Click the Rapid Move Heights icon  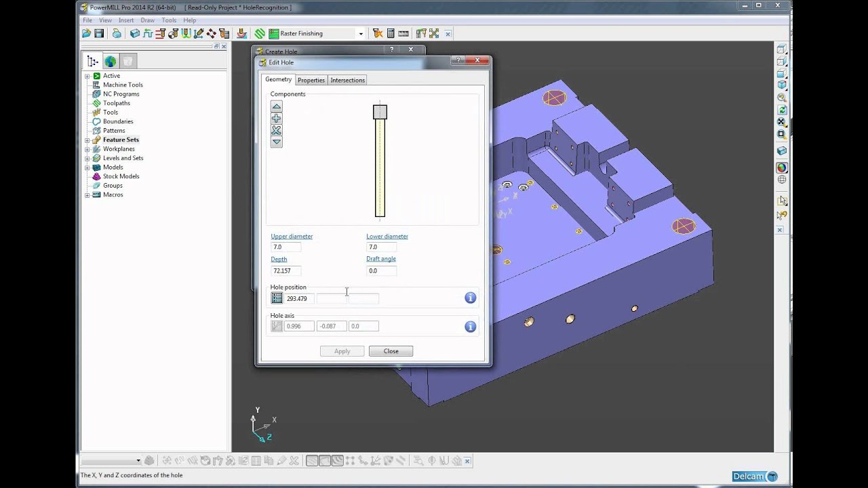(x=161, y=33)
